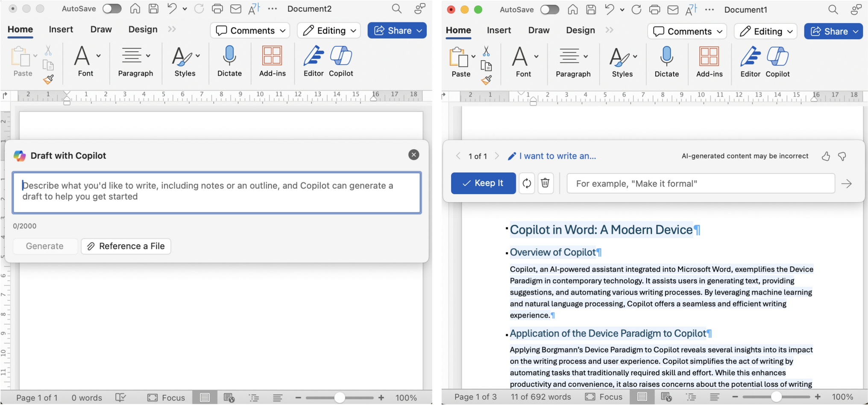The height and width of the screenshot is (405, 868).
Task: Open Editor in Document1 ribbon
Action: pyautogui.click(x=750, y=62)
